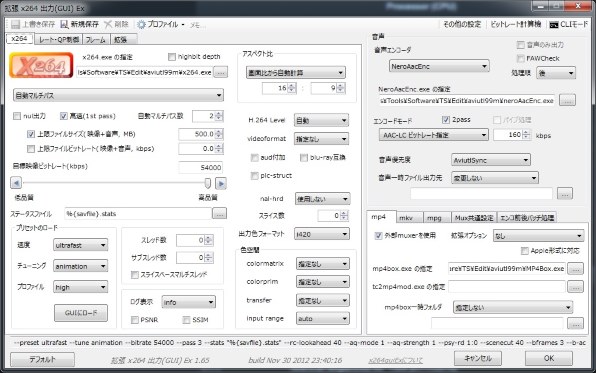Click the 削除 delete icon
596x373 pixels.
(x=108, y=25)
